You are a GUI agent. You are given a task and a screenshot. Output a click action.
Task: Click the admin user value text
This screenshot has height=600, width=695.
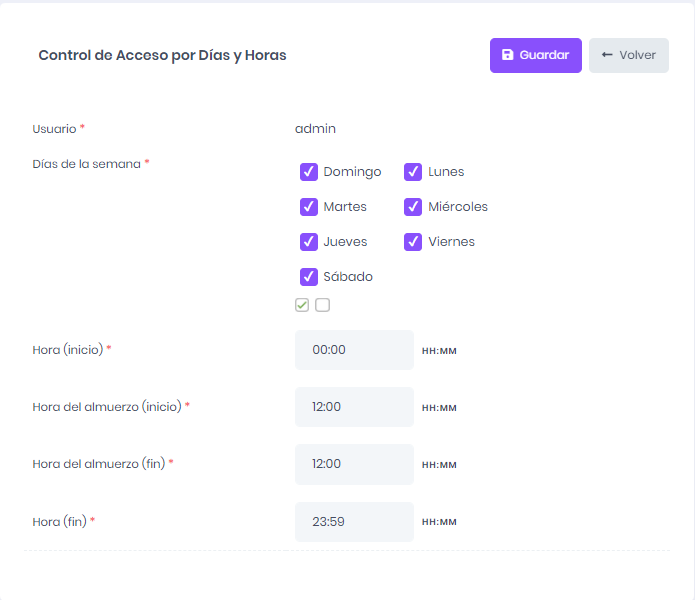coord(315,129)
